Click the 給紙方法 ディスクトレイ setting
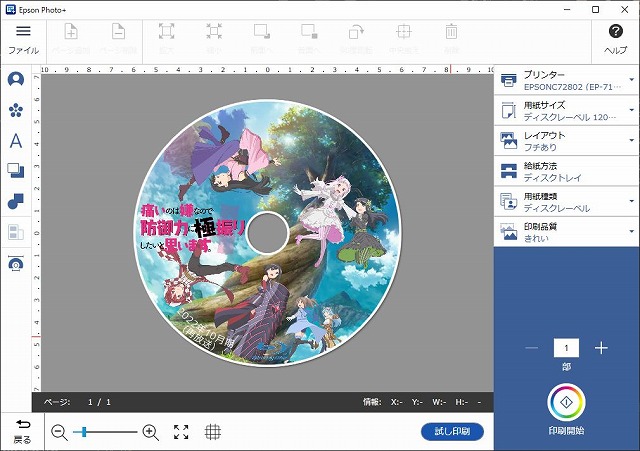Screen dimensions: 640x451 click(567, 171)
